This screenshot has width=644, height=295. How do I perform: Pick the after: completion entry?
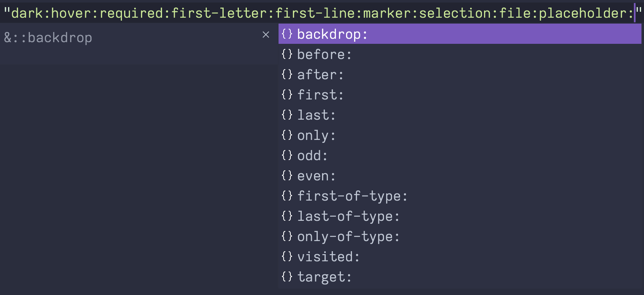click(x=460, y=75)
